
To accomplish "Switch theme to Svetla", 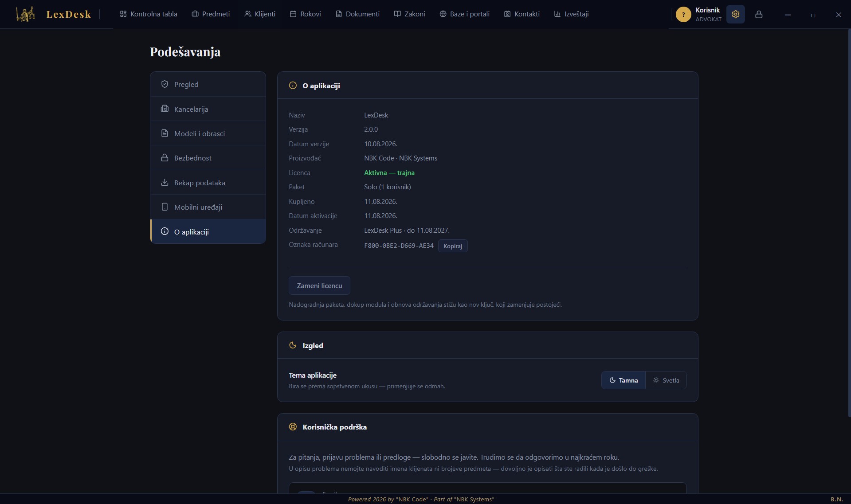I will click(666, 380).
